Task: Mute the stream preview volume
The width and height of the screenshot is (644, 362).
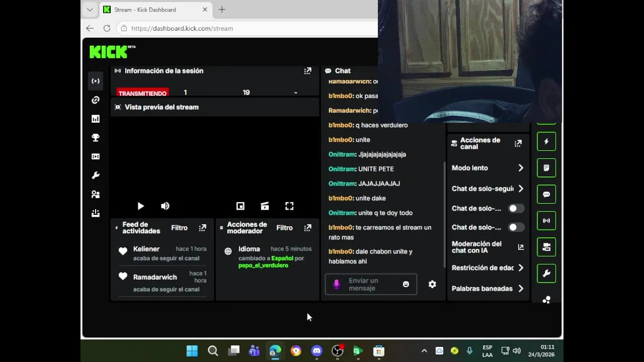Action: tap(165, 206)
